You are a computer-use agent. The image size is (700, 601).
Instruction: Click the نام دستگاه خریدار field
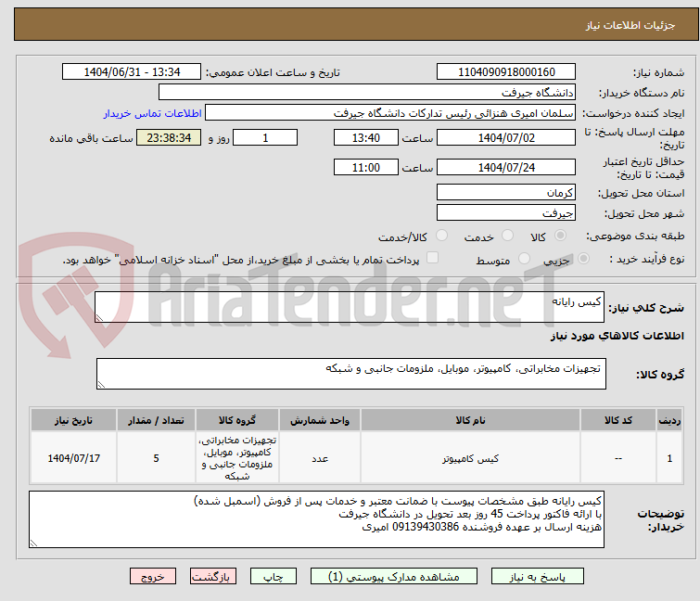367,93
